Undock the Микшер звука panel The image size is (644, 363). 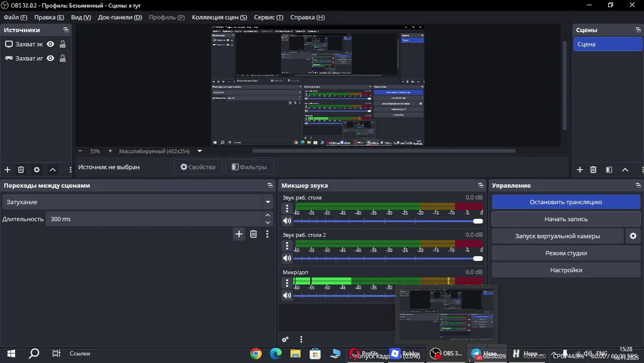tap(481, 186)
